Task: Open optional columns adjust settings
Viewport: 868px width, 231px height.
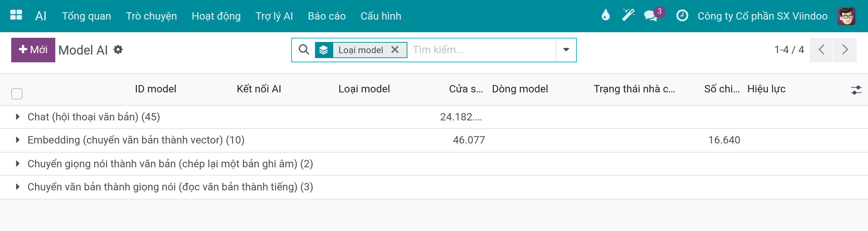Action: [856, 90]
